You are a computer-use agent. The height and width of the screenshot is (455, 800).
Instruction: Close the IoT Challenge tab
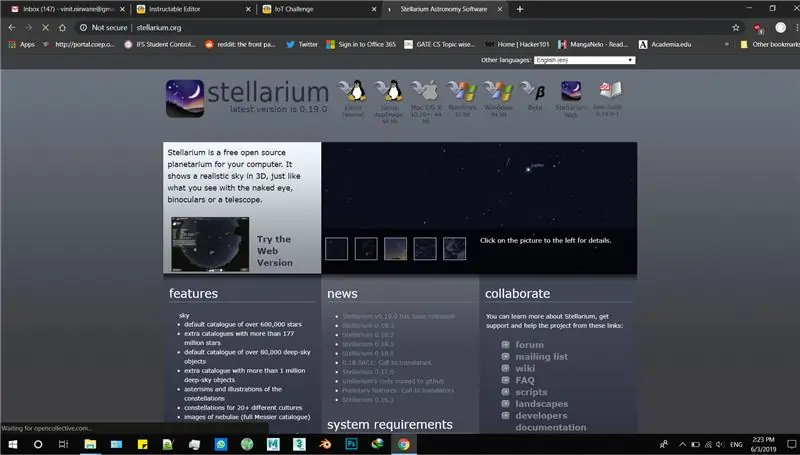374,9
